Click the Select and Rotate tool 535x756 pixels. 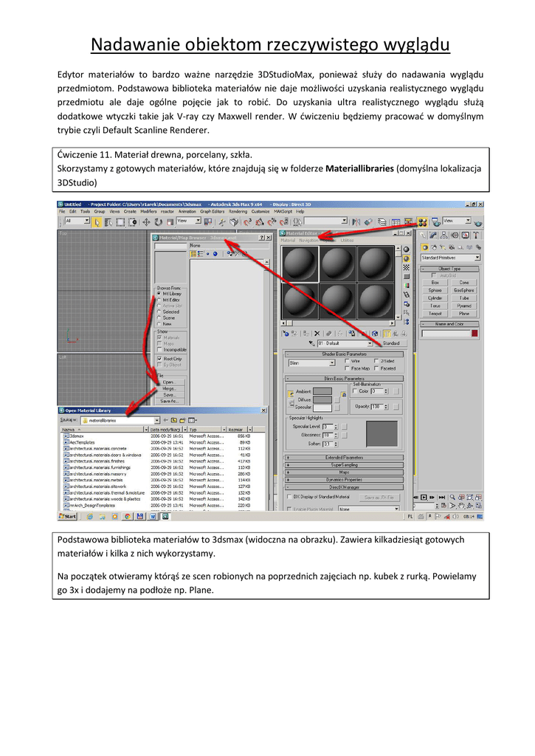(x=158, y=221)
